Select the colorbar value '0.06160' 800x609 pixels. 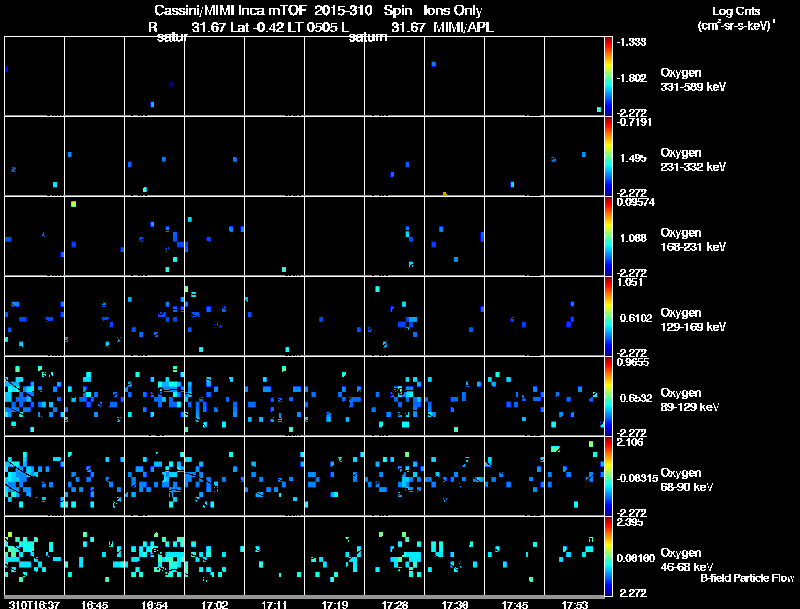[x=636, y=559]
